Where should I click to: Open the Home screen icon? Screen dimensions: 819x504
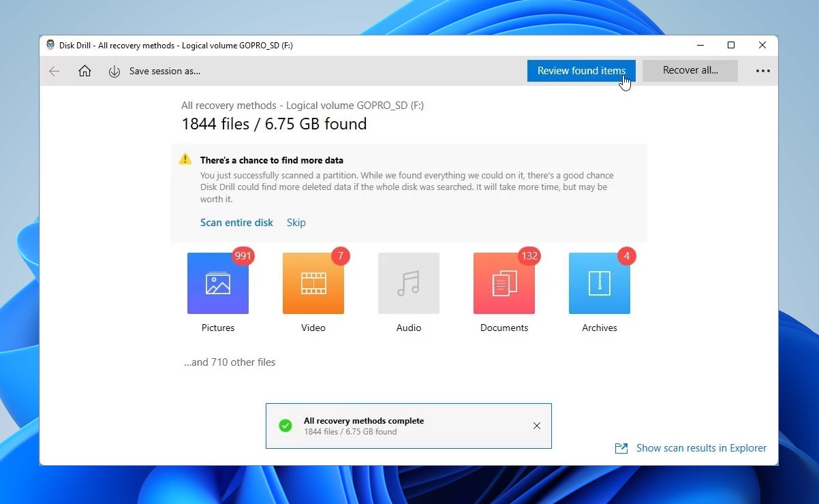(84, 71)
